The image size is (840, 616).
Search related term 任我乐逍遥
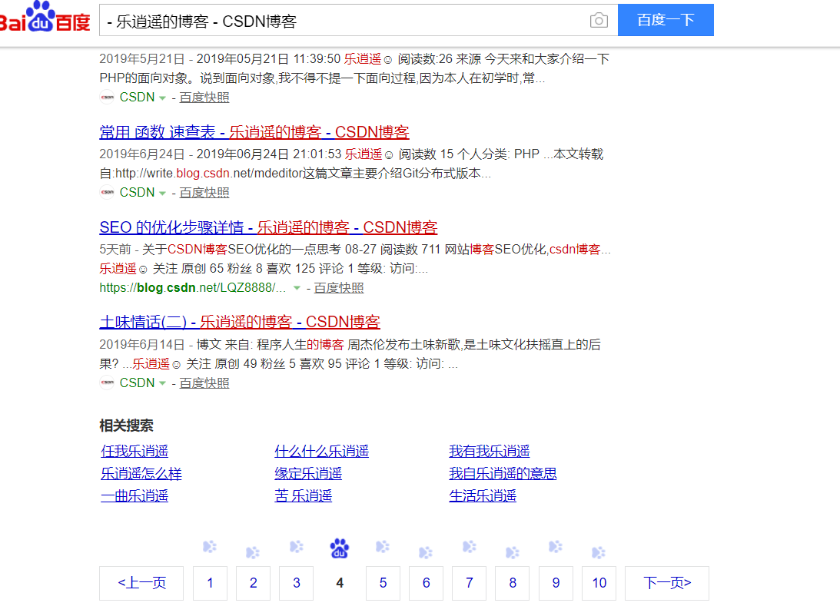click(134, 451)
